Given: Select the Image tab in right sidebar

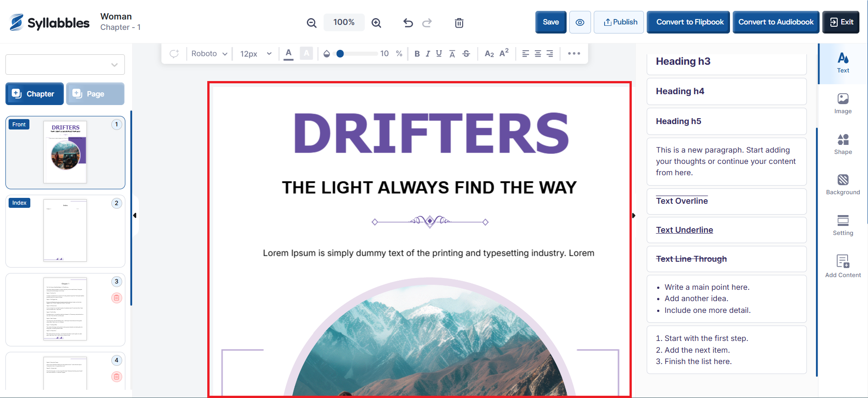Looking at the screenshot, I should pos(843,104).
